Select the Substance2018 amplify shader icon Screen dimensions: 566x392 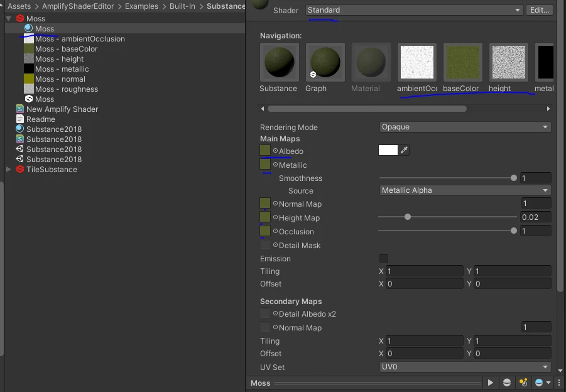tap(20, 139)
